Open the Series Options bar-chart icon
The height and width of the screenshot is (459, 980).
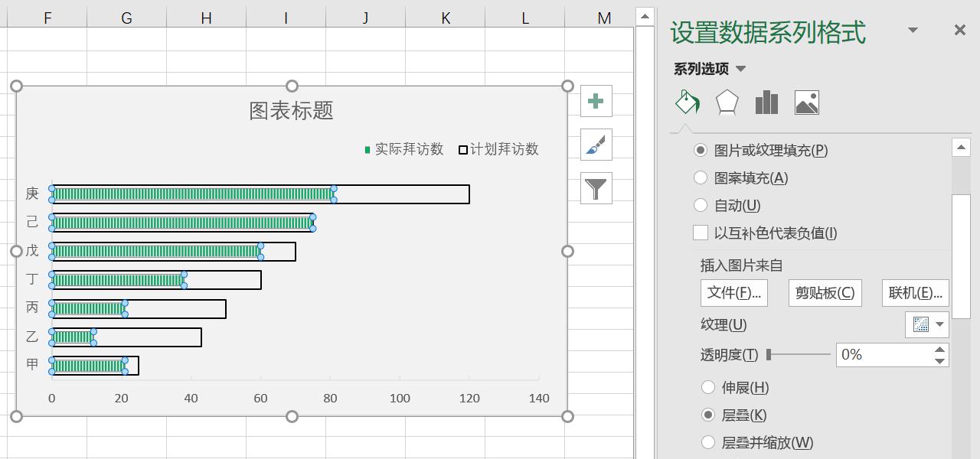coord(766,103)
